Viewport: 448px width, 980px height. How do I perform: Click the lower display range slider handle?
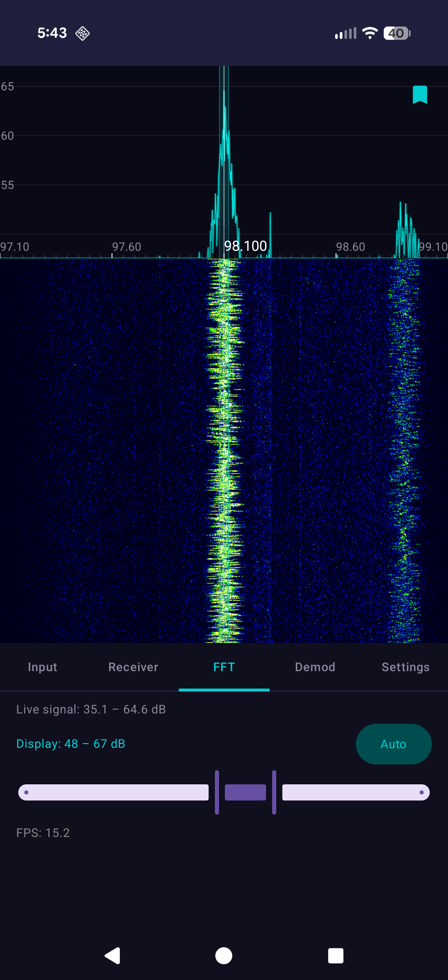click(217, 792)
